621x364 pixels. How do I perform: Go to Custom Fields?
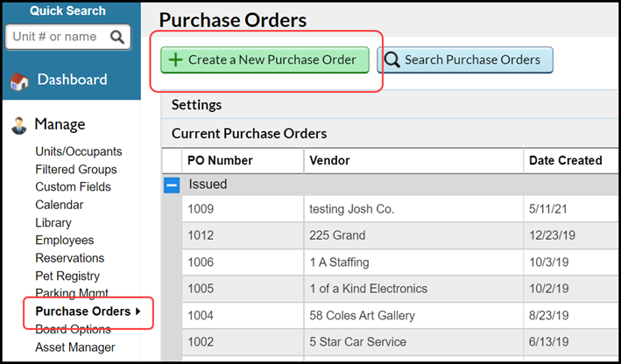73,186
